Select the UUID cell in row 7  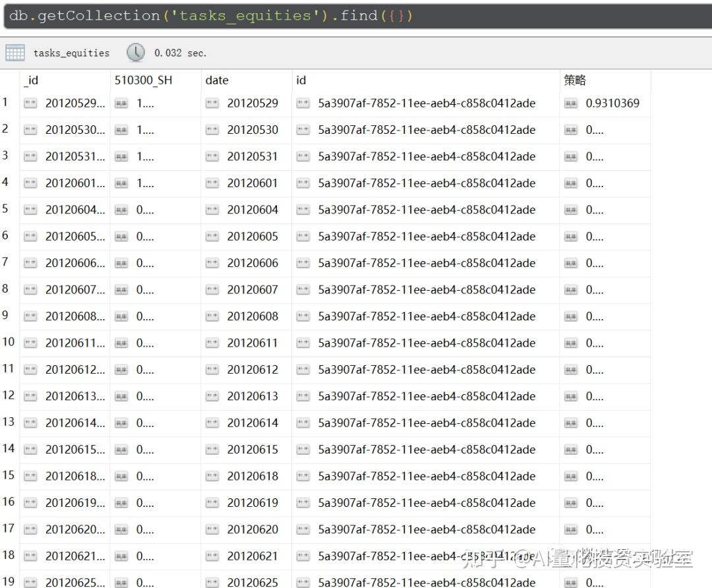click(x=426, y=262)
